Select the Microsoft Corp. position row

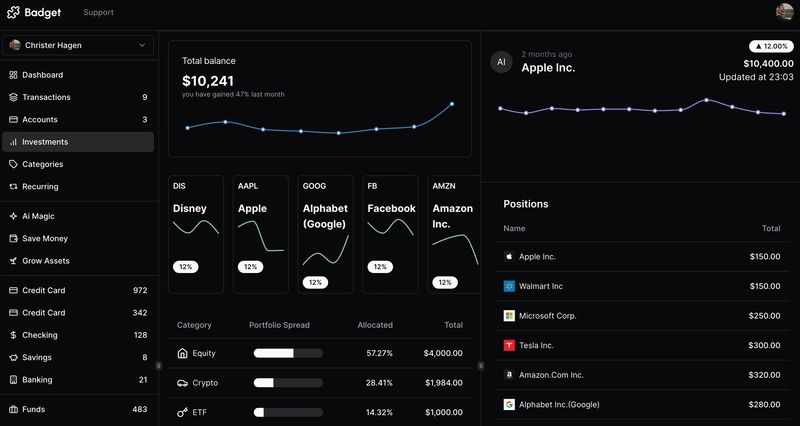(642, 316)
